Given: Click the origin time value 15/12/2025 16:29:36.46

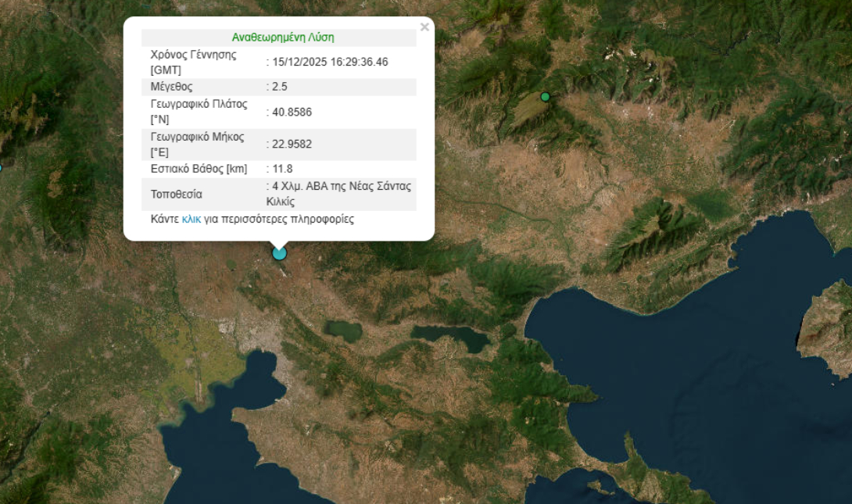Looking at the screenshot, I should pos(330,62).
